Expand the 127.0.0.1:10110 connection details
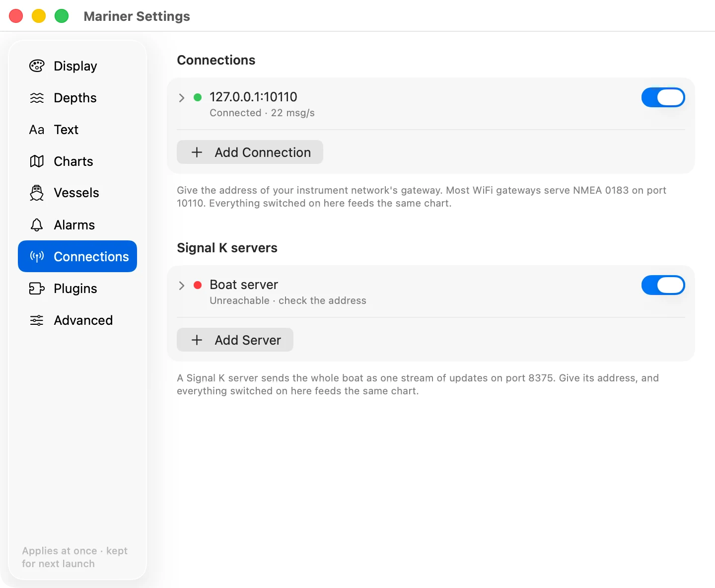Screen dimensions: 715x588 [182, 98]
